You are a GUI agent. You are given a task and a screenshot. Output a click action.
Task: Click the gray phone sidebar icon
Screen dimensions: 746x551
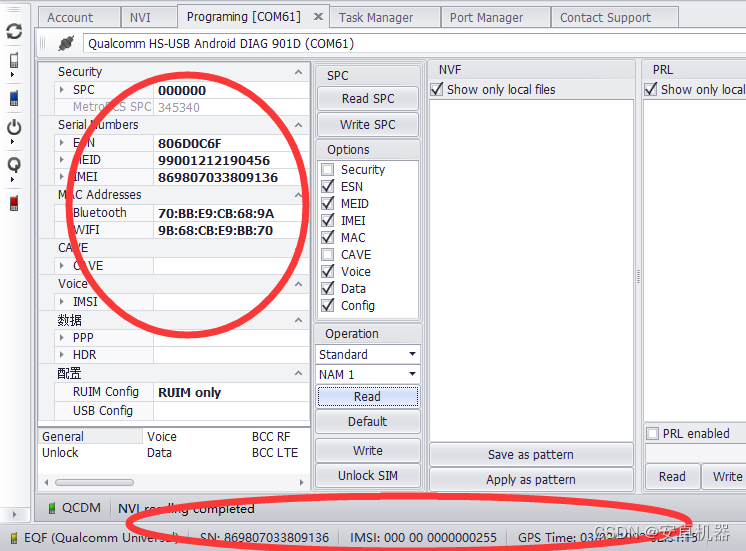[14, 60]
